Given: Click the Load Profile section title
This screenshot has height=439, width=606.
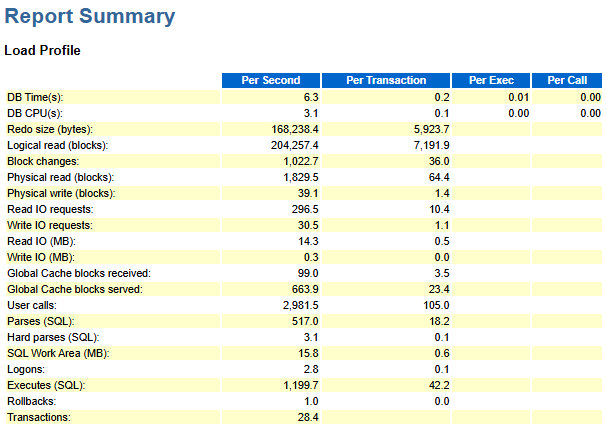Looking at the screenshot, I should tap(43, 50).
